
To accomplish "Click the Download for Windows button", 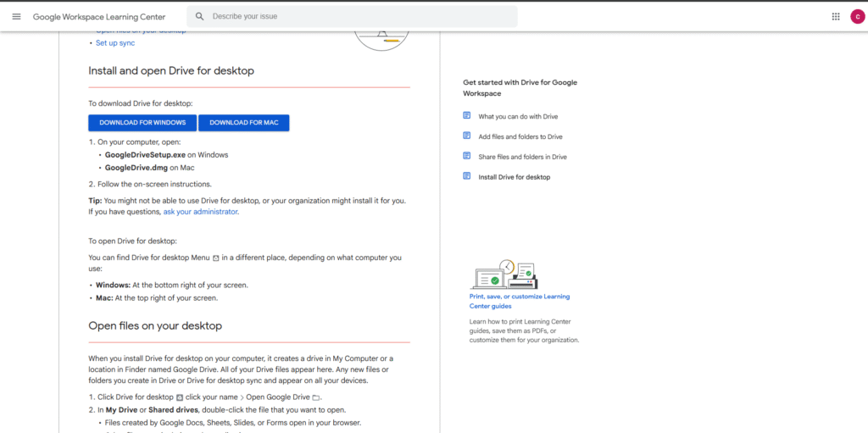I will [142, 123].
